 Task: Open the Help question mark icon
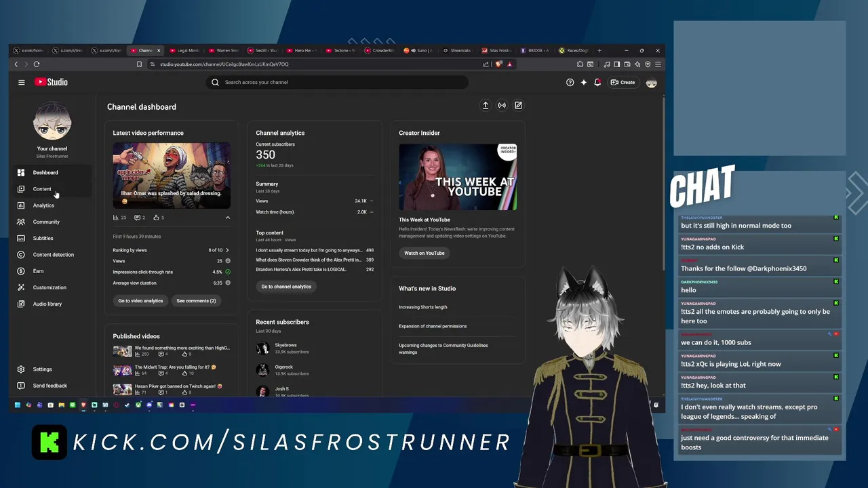[570, 82]
